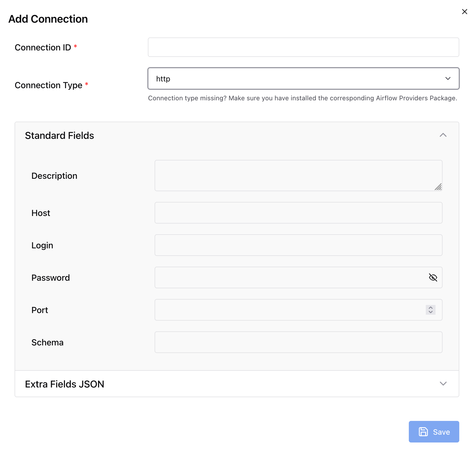
Task: Click the Connection ID input field
Action: click(303, 47)
